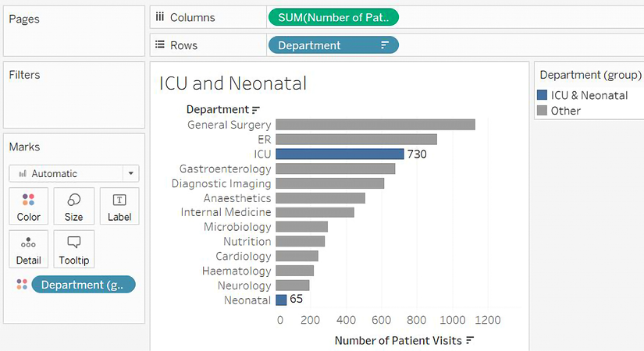Click sort icon next to Department header

coord(256,110)
